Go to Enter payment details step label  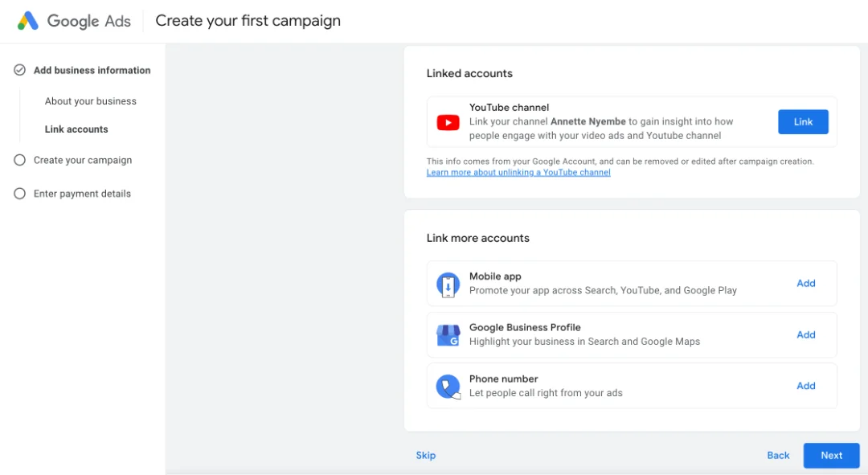[83, 194]
